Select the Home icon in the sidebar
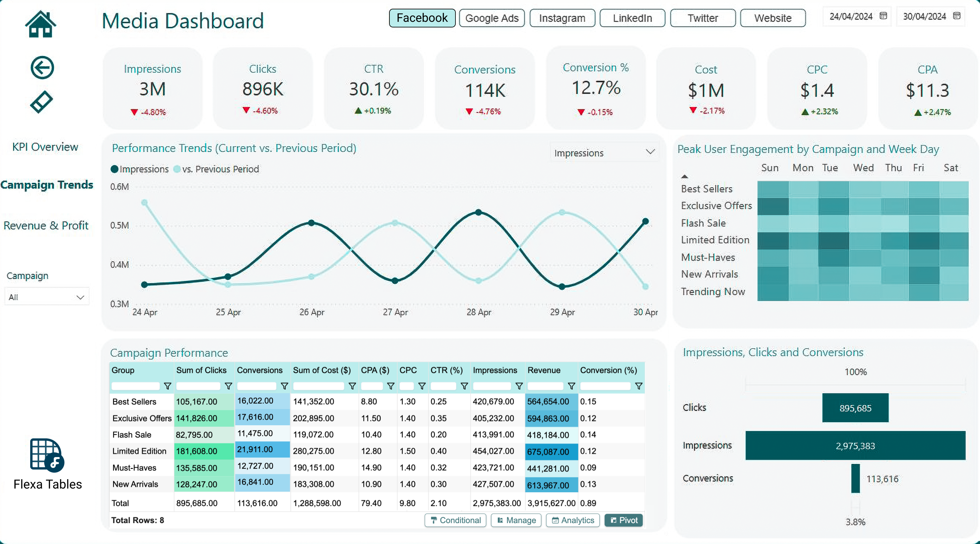Image resolution: width=980 pixels, height=544 pixels. tap(41, 24)
